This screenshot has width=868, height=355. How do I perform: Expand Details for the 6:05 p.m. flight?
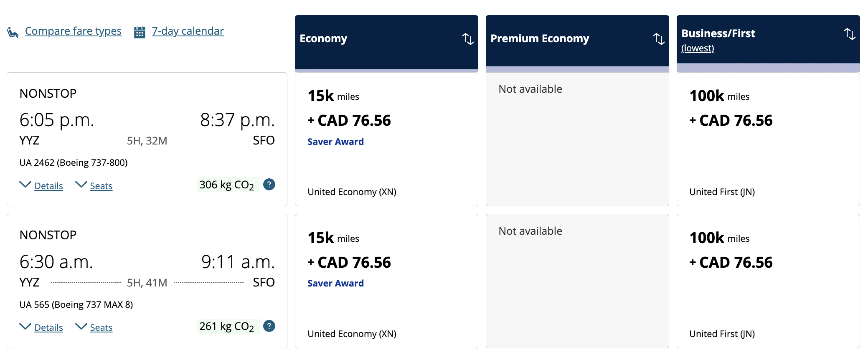point(48,186)
